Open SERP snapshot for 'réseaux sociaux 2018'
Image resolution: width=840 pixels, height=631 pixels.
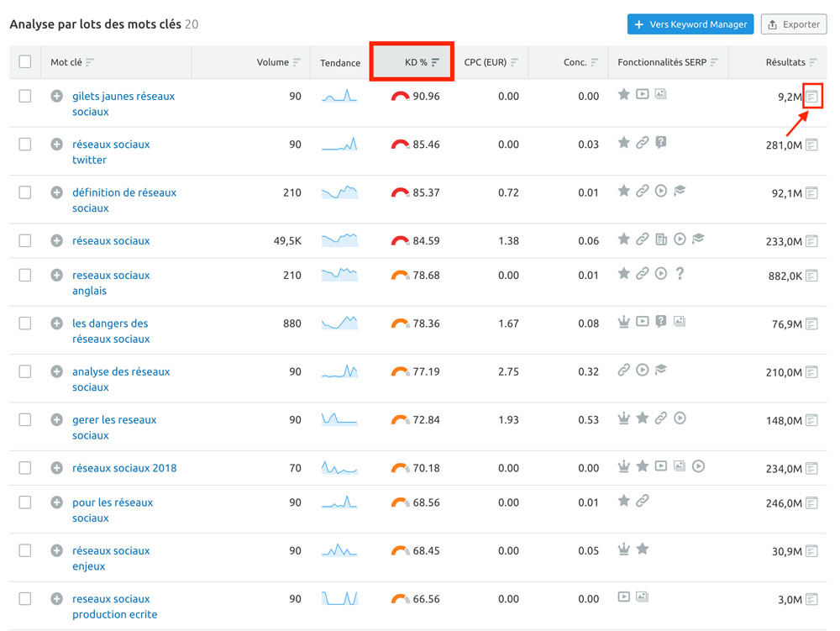pos(812,468)
